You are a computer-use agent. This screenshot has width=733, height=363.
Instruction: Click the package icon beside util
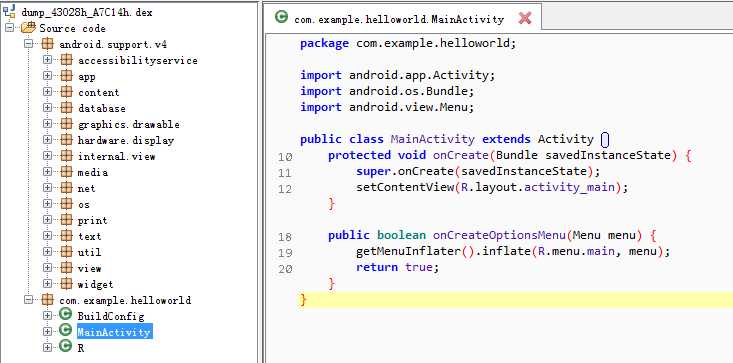tap(67, 251)
